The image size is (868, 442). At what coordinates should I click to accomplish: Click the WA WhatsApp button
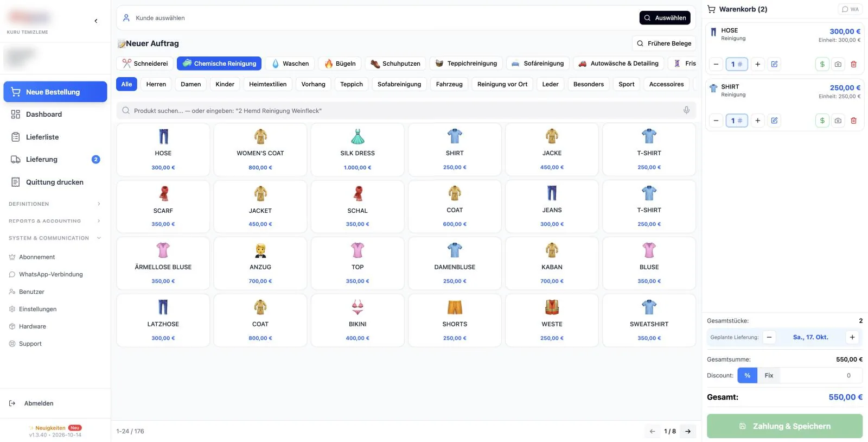[850, 9]
